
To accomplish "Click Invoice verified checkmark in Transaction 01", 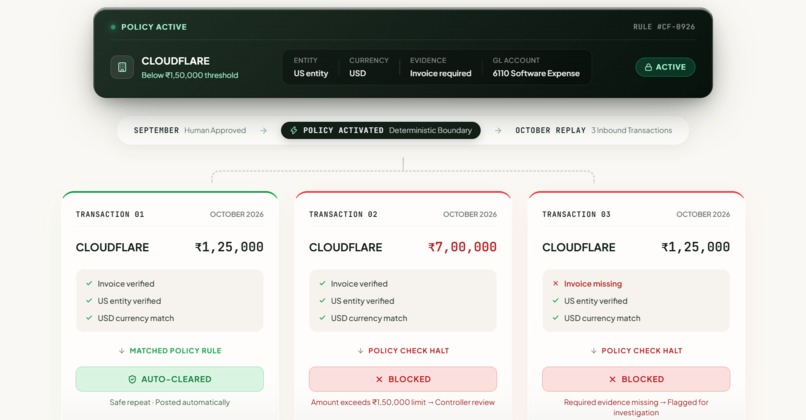I will pyautogui.click(x=89, y=283).
